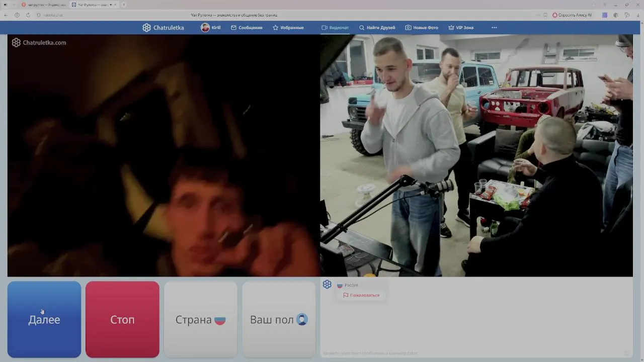Screen dimensions: 644x362
Task: Close the active Чат Рулетка tab
Action: 115,5
